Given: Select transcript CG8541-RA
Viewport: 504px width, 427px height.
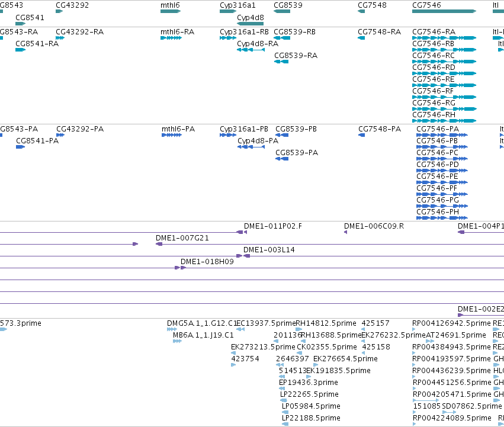Looking at the screenshot, I should tap(37, 44).
